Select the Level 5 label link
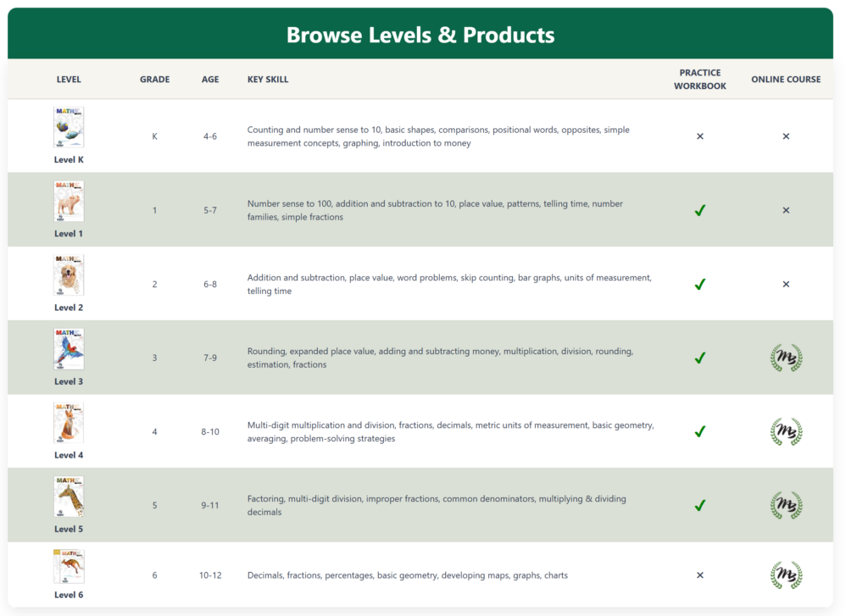Screen dimensions: 868x616 (x=69, y=529)
